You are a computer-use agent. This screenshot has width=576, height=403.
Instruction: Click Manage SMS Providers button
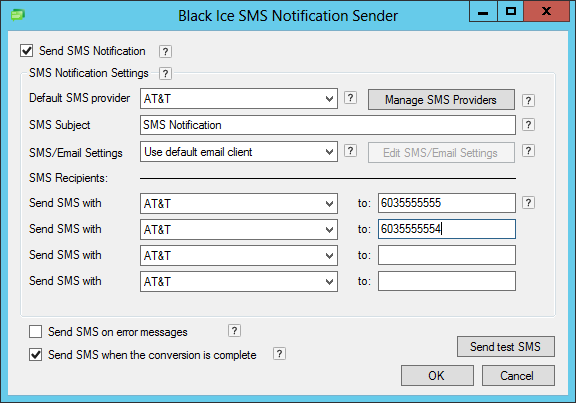pos(441,100)
